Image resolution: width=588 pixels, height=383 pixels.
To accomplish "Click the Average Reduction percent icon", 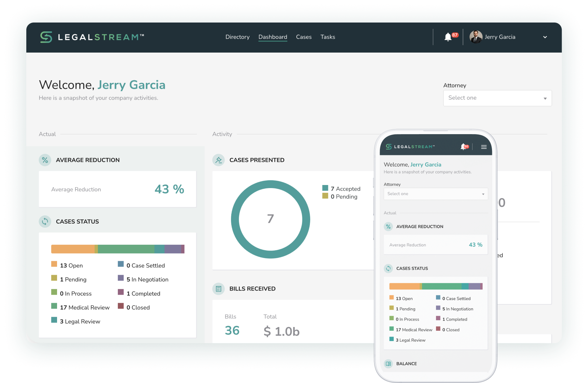I will click(45, 160).
